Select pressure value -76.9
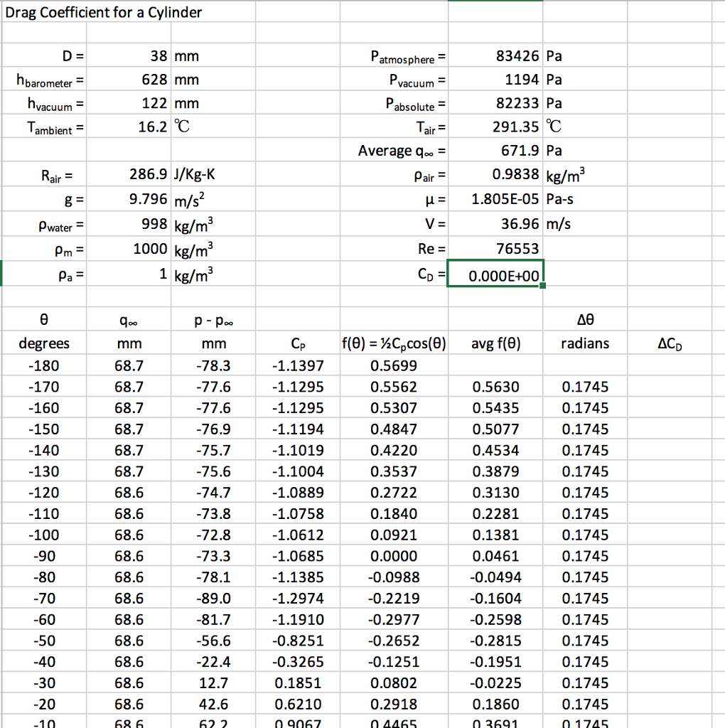 pyautogui.click(x=213, y=429)
